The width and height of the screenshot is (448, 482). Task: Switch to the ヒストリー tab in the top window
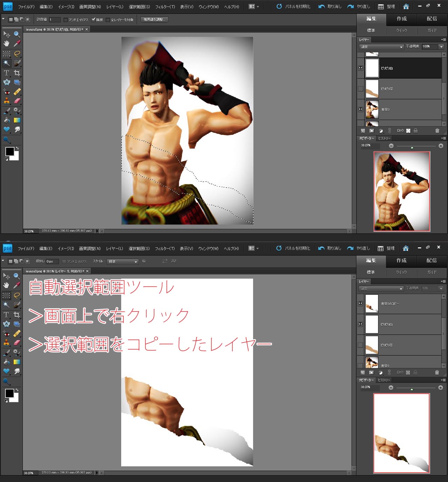pos(384,138)
